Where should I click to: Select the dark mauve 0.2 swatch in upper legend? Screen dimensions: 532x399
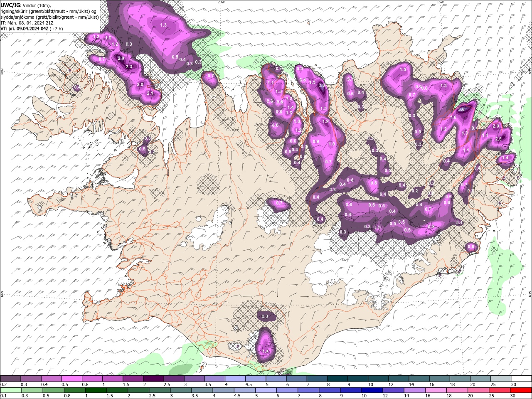point(10,379)
